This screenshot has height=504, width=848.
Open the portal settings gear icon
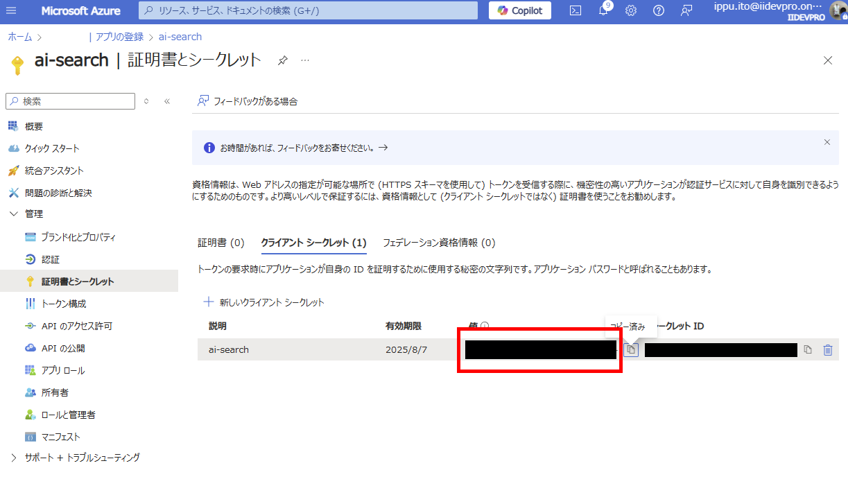point(631,10)
